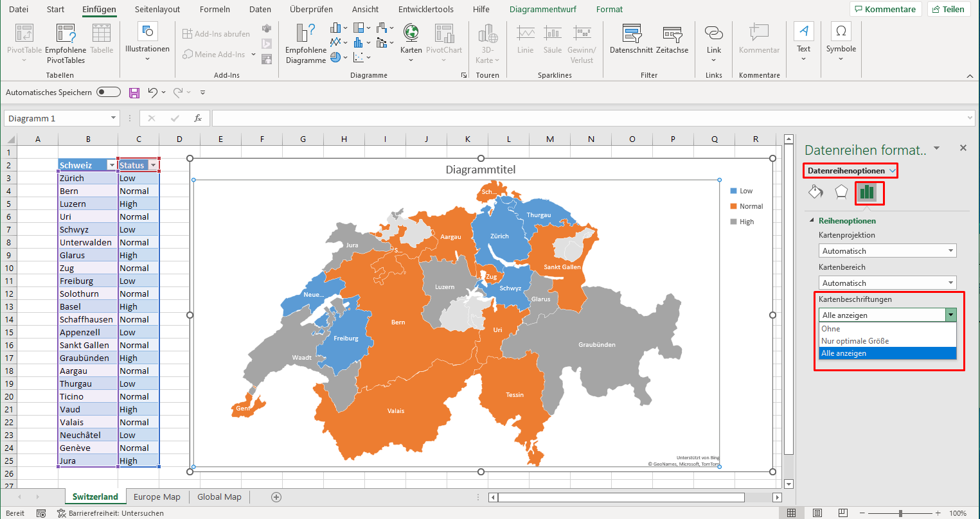980x519 pixels.
Task: Insert a Kommentar comment
Action: [759, 39]
